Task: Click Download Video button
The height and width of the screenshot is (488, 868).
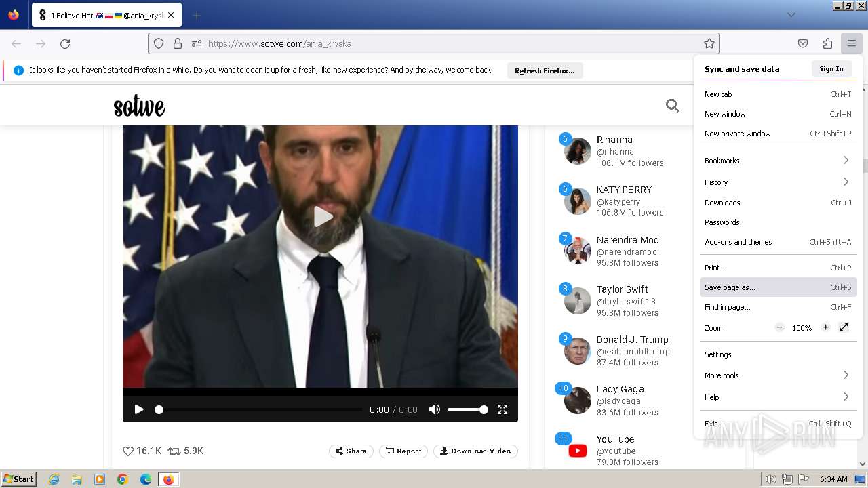Action: point(475,451)
